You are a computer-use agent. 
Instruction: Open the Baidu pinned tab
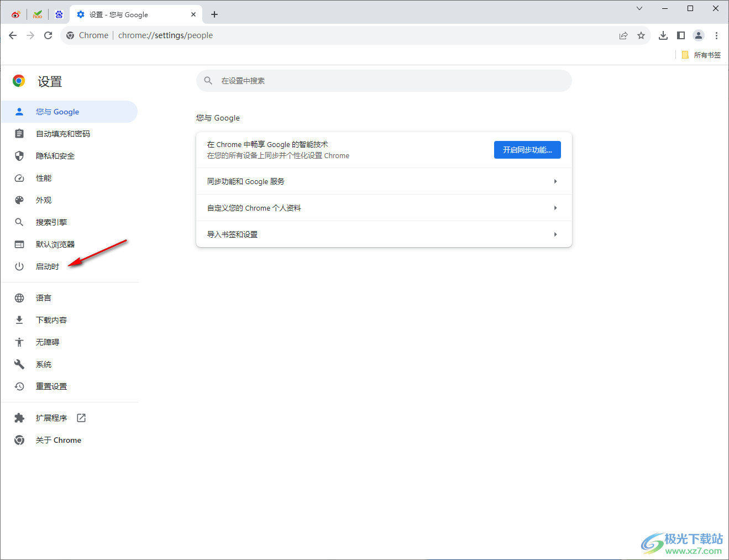(59, 14)
